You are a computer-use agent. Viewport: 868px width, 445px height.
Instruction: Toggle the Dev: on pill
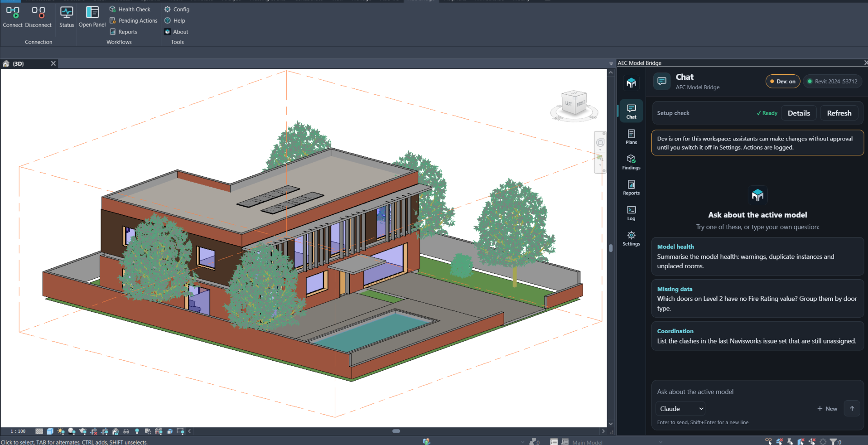click(783, 82)
